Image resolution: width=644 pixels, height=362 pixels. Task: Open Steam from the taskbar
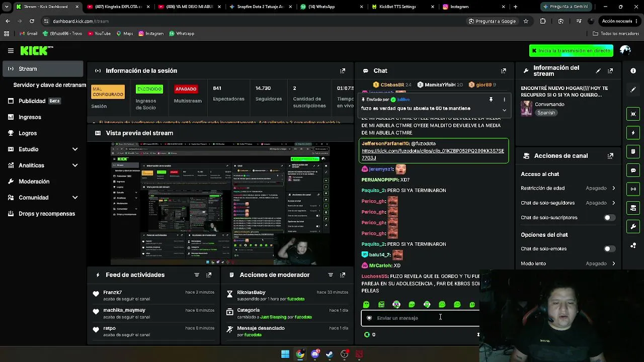(330, 354)
